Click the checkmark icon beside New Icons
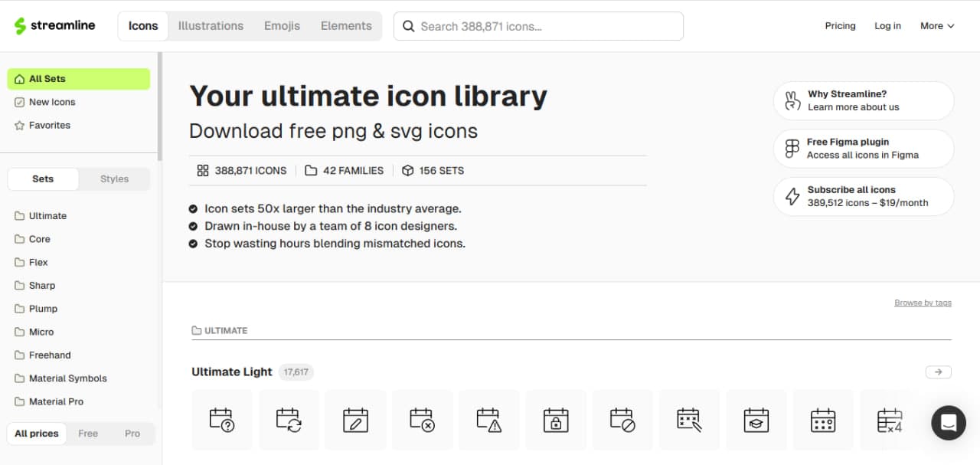This screenshot has height=465, width=980. coord(20,102)
